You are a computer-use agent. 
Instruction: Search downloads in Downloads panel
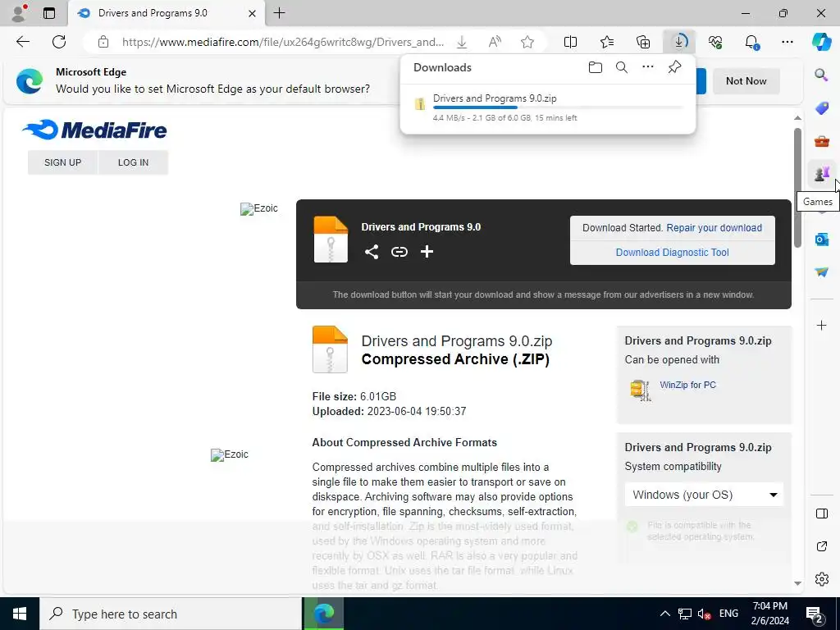pos(622,67)
